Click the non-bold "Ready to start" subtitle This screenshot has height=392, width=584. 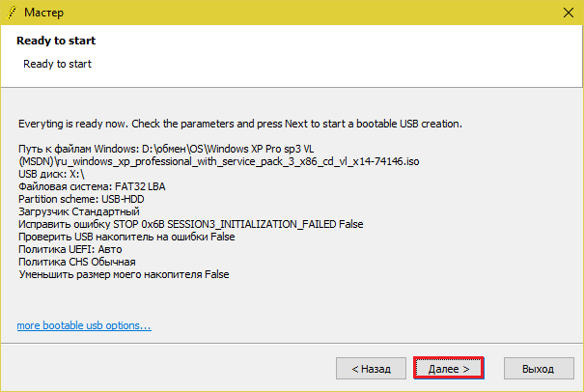(59, 64)
